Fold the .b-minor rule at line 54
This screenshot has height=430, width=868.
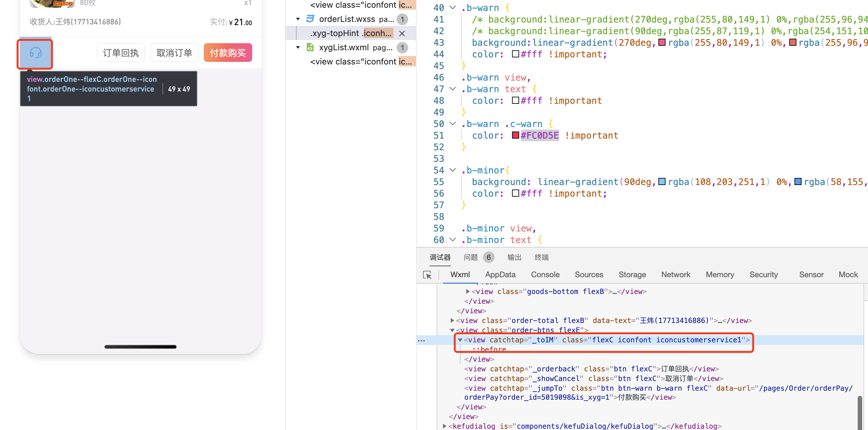453,170
